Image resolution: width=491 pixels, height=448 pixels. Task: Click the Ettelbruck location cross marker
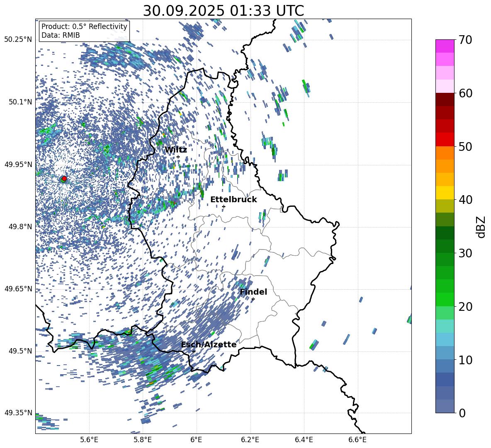pyautogui.click(x=224, y=206)
